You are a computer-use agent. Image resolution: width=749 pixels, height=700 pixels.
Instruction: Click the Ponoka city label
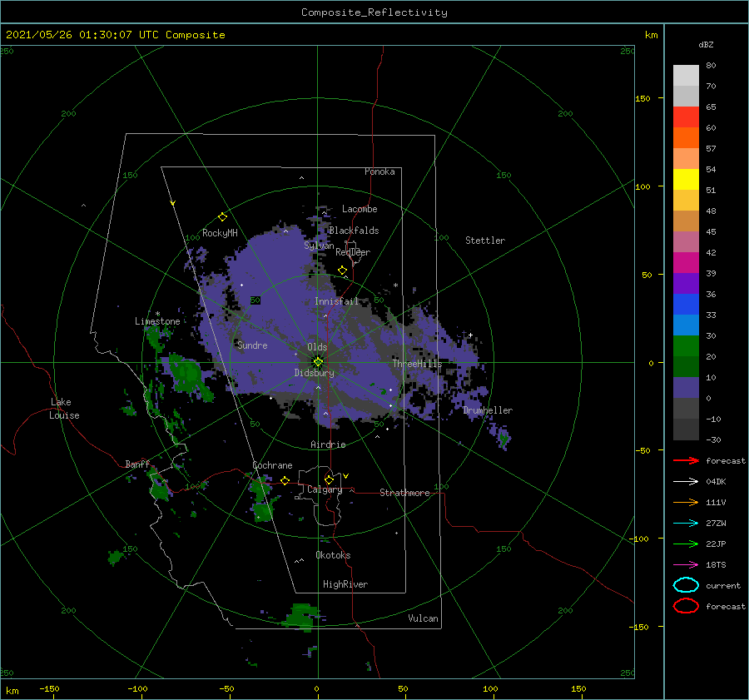pos(379,171)
